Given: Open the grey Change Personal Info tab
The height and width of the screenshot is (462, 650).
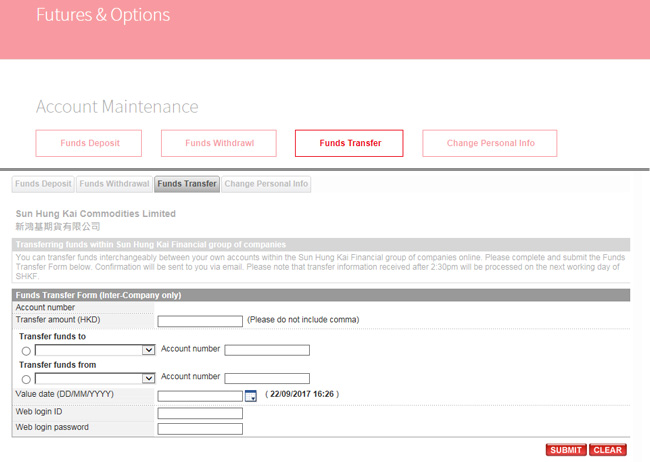Looking at the screenshot, I should point(266,184).
